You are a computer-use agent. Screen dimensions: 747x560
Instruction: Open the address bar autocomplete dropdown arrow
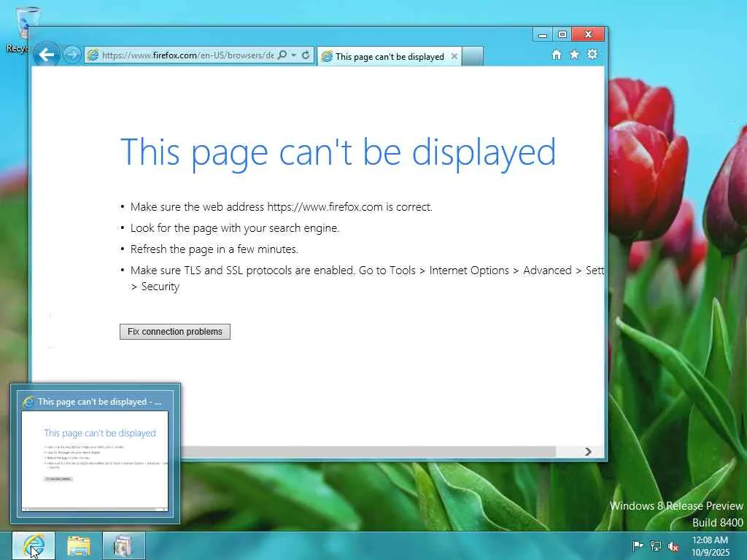pyautogui.click(x=294, y=55)
